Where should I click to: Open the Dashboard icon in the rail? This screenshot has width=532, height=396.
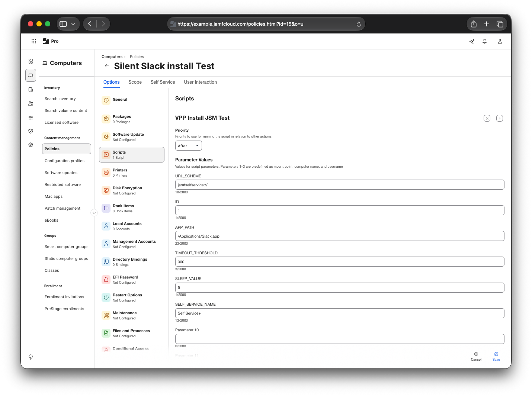[x=31, y=61]
